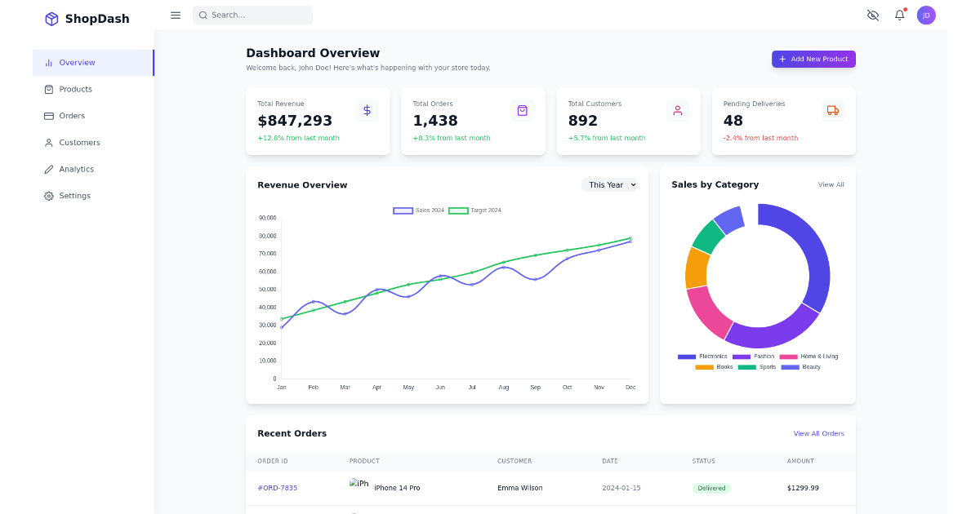Select the Orders sidebar icon
The width and height of the screenshot is (980, 514).
click(47, 115)
